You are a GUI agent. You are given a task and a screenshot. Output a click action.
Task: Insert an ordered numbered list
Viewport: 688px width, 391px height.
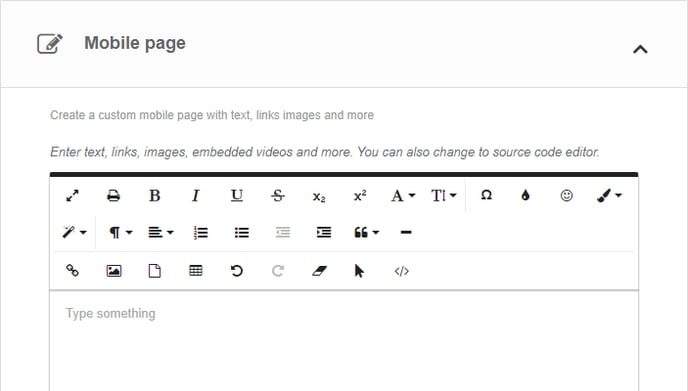coord(201,232)
